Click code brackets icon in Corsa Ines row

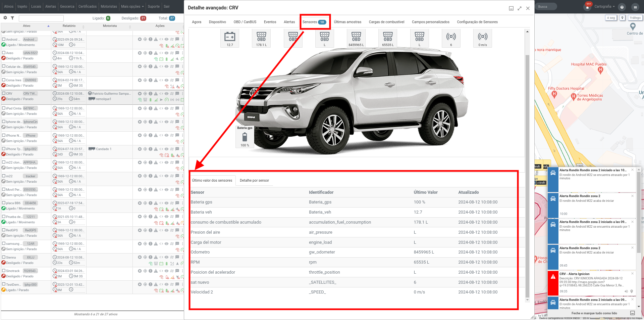[161, 80]
